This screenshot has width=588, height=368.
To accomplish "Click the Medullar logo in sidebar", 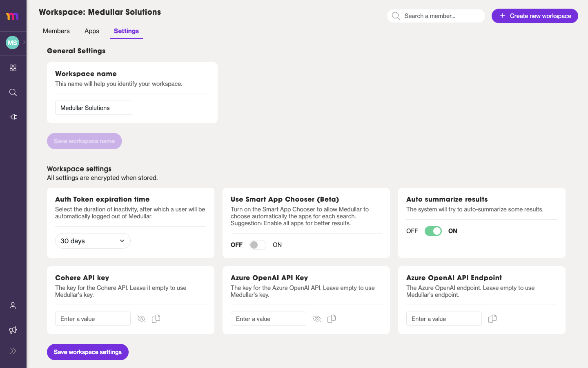I will click(12, 16).
